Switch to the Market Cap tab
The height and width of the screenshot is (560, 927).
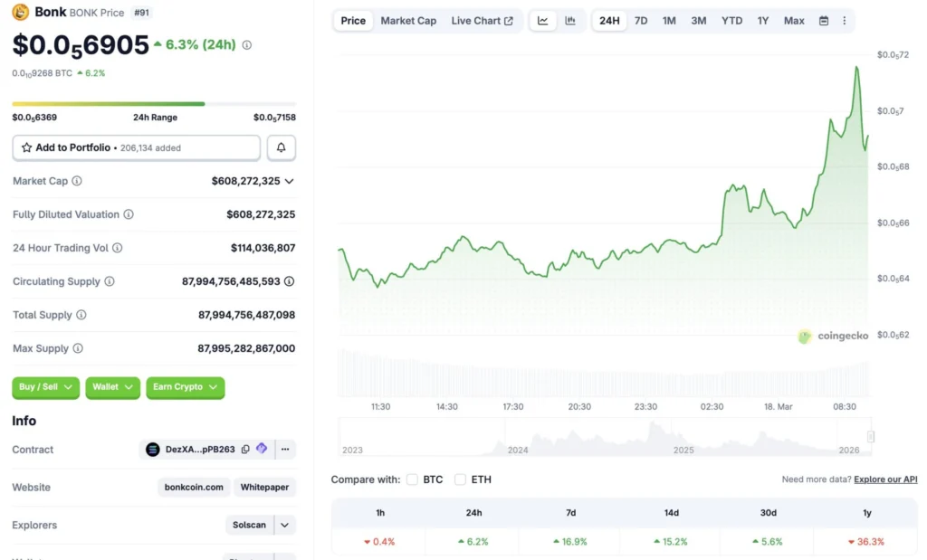coord(408,20)
